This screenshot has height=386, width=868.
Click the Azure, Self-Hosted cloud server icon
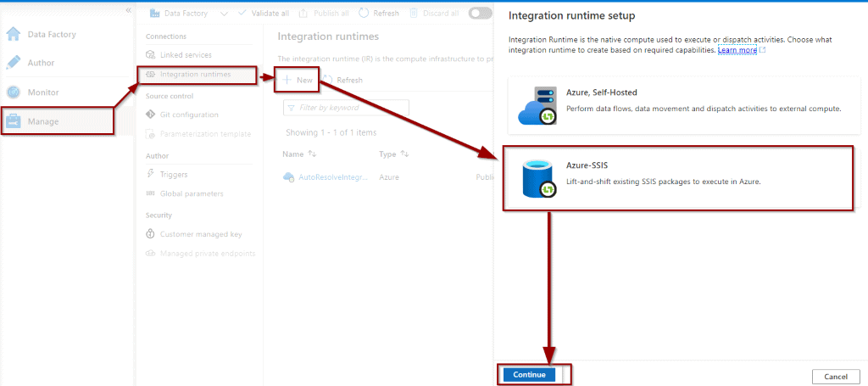pos(537,105)
